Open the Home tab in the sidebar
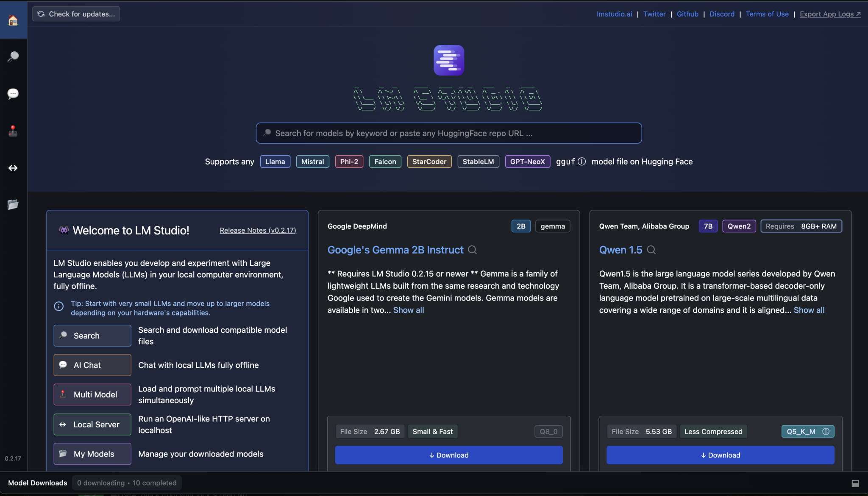 click(x=13, y=20)
